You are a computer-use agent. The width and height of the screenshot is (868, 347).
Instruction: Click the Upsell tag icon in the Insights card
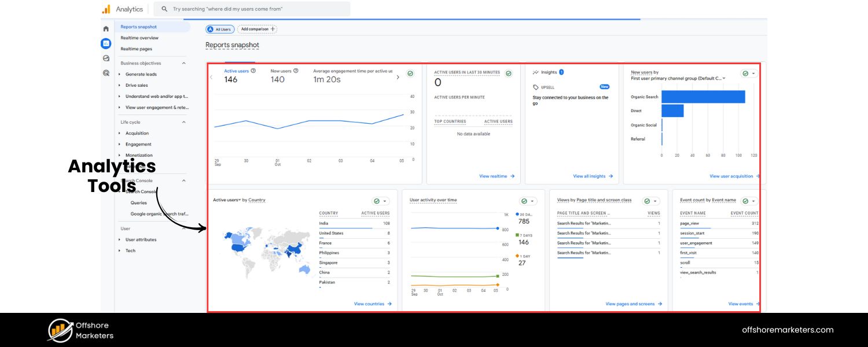pyautogui.click(x=535, y=86)
